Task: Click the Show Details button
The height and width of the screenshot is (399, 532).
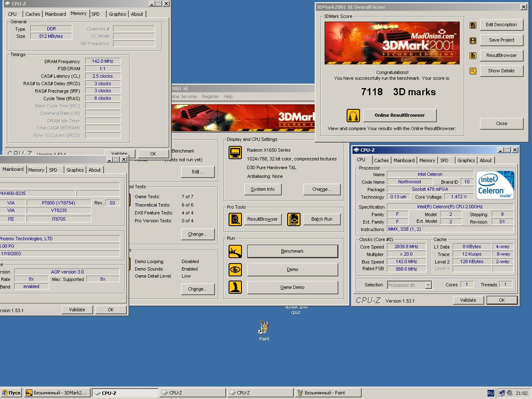Action: [x=501, y=71]
